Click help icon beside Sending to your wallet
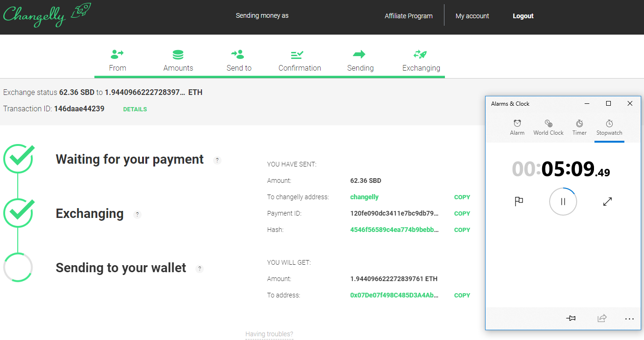This screenshot has height=340, width=644. pyautogui.click(x=200, y=268)
